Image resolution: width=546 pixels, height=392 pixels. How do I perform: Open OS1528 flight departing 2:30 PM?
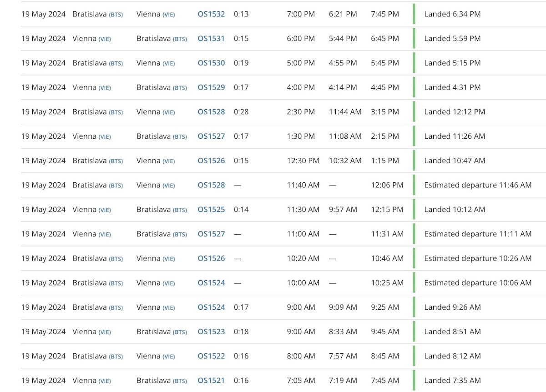tap(211, 112)
